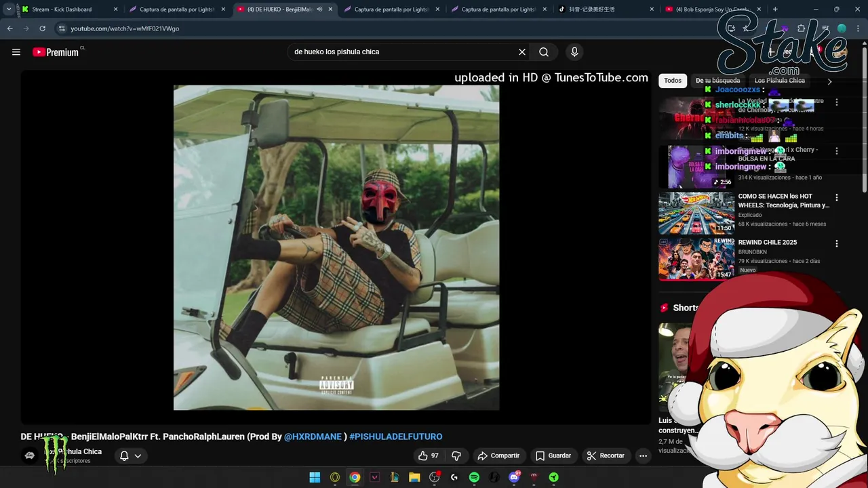Select the Todos filter chip
The image size is (868, 488).
point(673,81)
